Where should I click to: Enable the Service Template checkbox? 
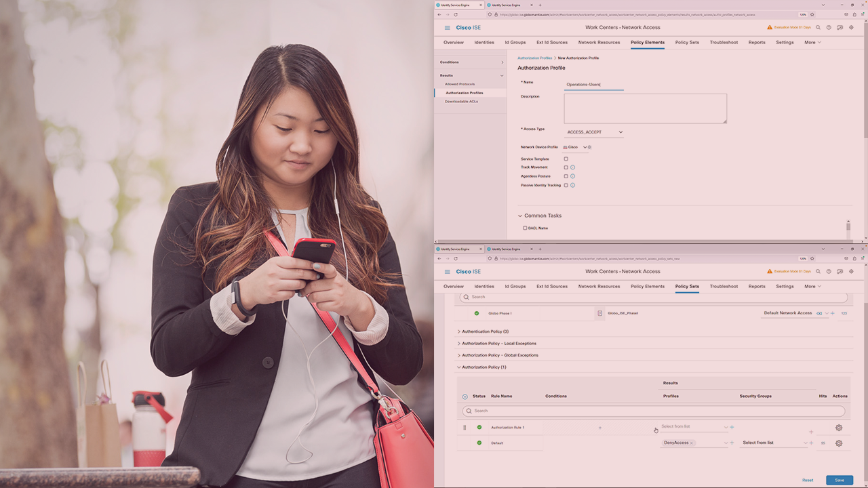point(566,159)
